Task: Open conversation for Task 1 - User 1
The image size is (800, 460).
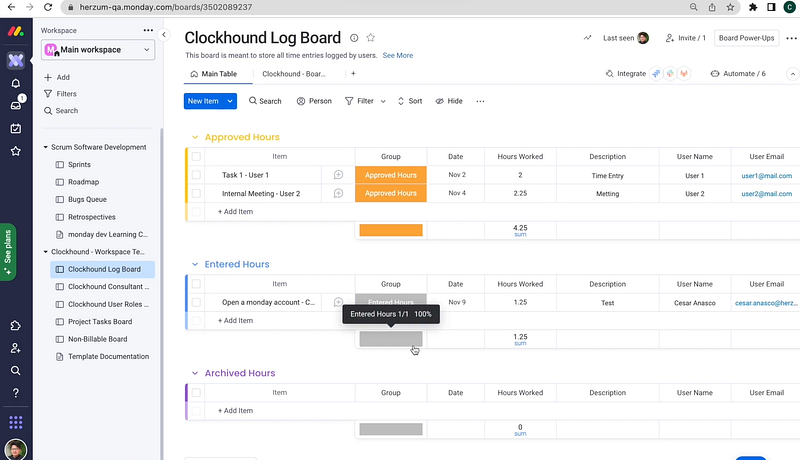Action: pyautogui.click(x=338, y=175)
